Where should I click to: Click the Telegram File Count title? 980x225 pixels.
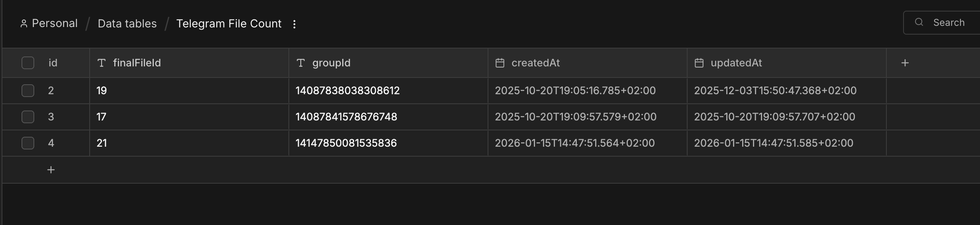tap(229, 23)
